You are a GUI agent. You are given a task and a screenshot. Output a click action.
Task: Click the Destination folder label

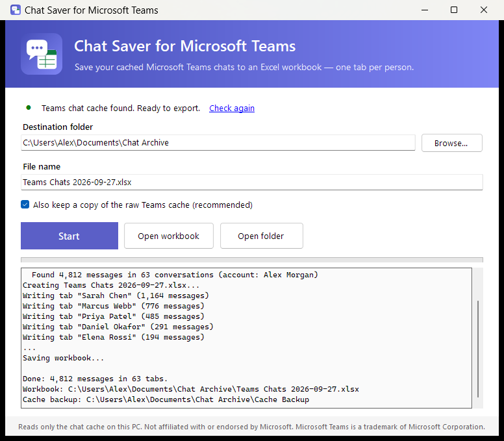point(58,127)
